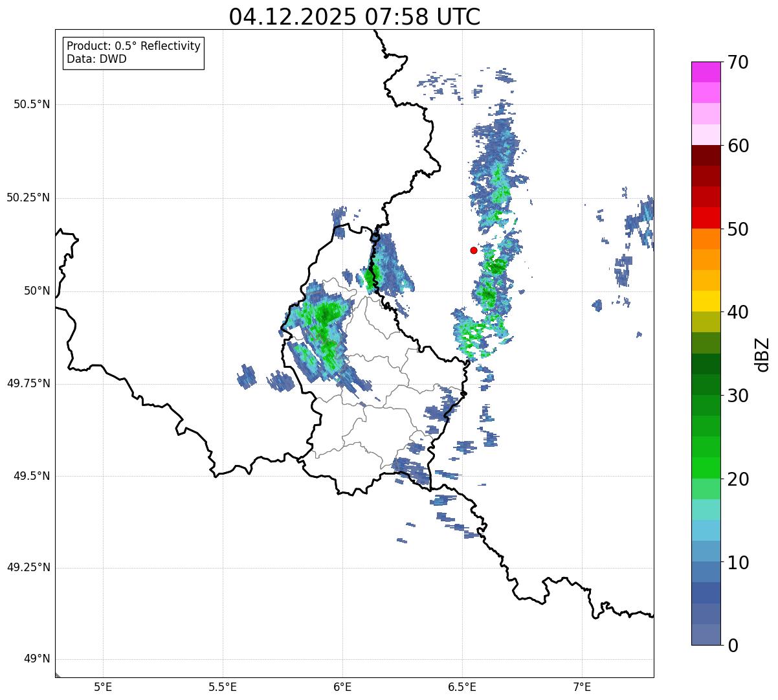Click the 30 colorbar tick label
Viewport: 778px width, 700px height.
click(738, 396)
